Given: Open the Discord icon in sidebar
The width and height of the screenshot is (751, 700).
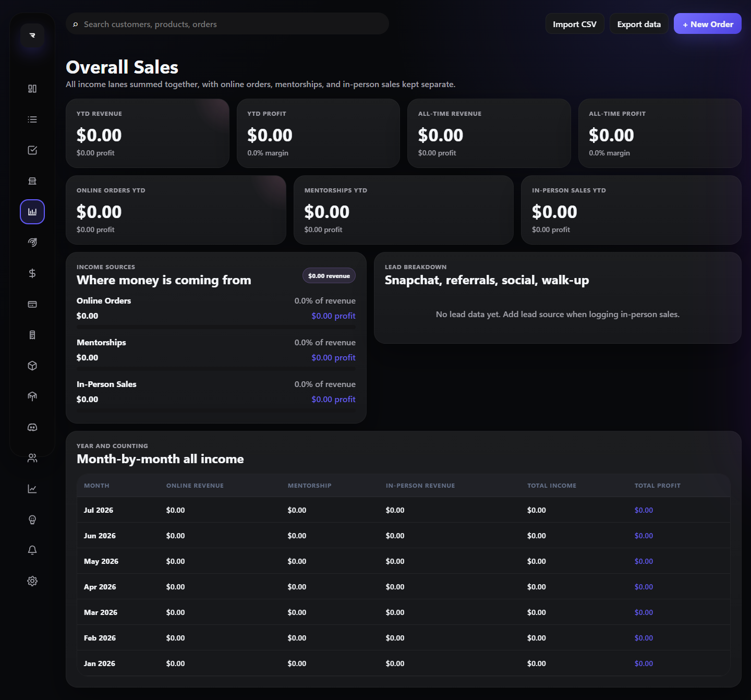Looking at the screenshot, I should 32,427.
